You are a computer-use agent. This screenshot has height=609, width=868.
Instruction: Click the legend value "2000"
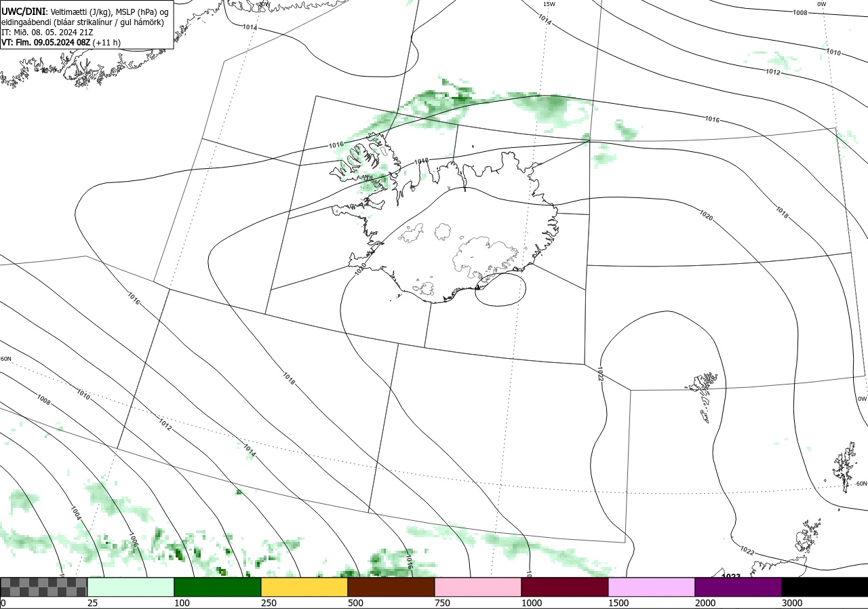click(705, 603)
